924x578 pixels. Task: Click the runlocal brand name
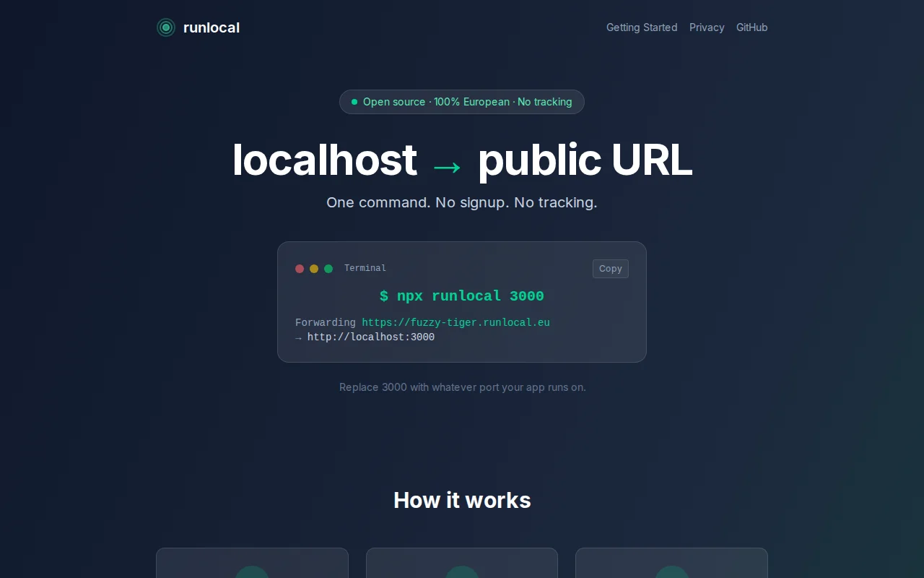pos(212,27)
